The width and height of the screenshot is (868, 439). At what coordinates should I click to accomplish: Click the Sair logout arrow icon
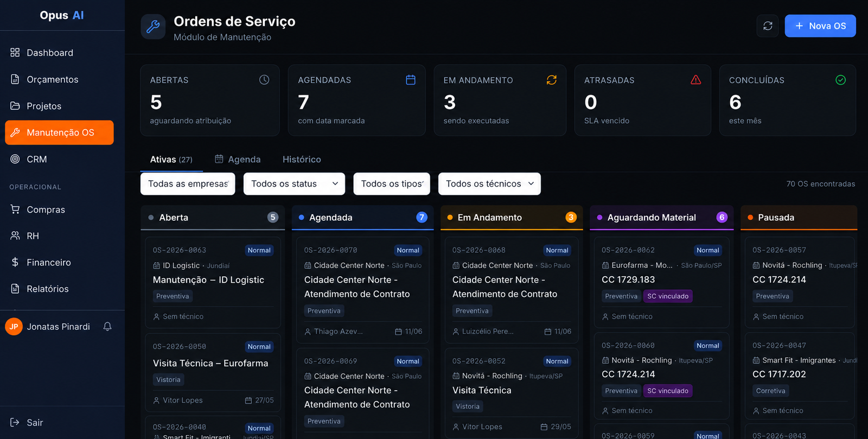point(15,422)
